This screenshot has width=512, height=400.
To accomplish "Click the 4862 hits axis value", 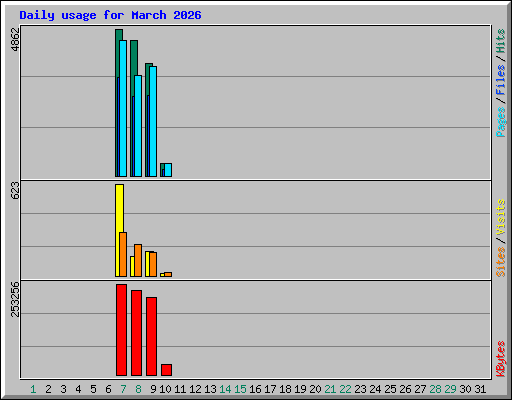I will (15, 39).
